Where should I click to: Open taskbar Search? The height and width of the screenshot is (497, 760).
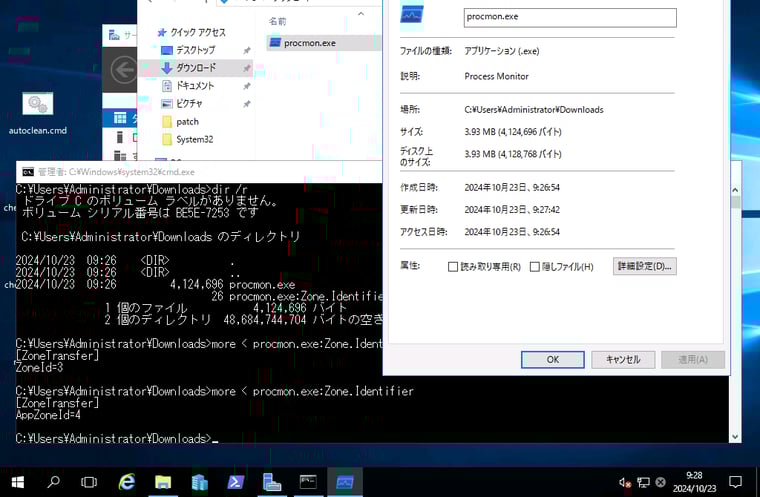pyautogui.click(x=53, y=482)
